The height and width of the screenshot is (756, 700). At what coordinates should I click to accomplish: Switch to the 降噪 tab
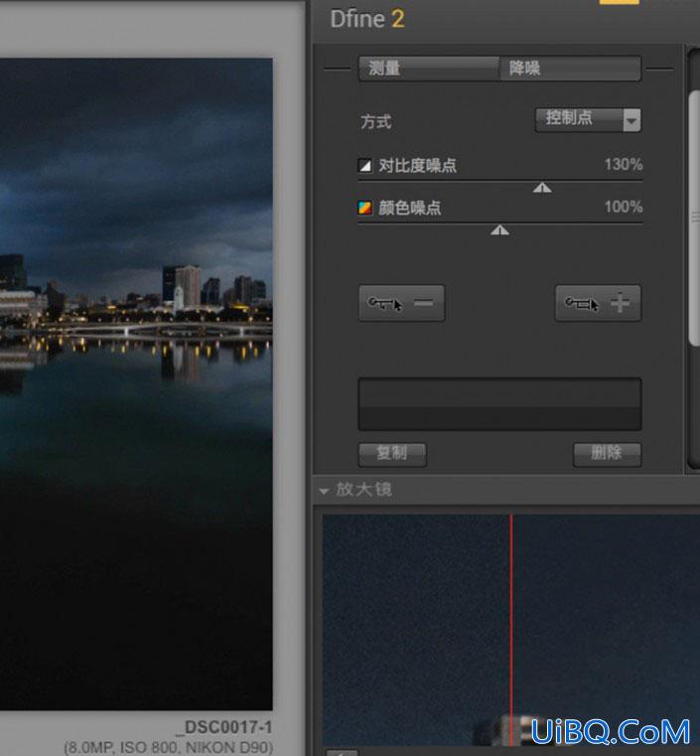coord(570,69)
